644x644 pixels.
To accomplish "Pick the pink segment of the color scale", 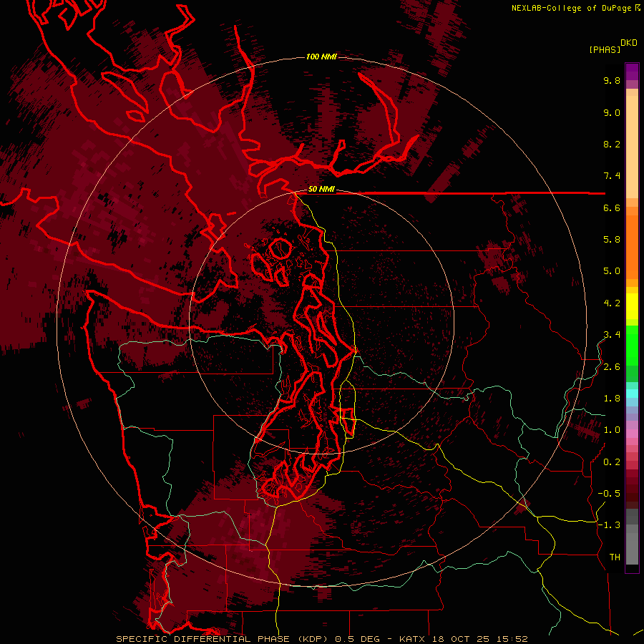I will (x=632, y=434).
